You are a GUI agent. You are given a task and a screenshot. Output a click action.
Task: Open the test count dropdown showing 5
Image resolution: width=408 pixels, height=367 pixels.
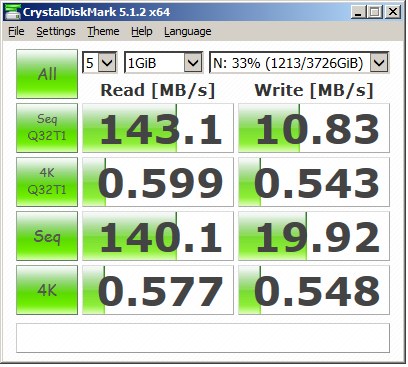pos(100,62)
